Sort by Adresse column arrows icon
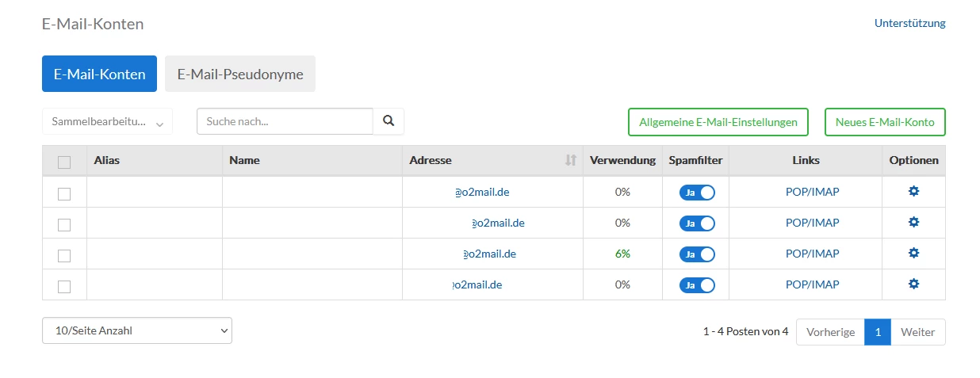 point(570,160)
